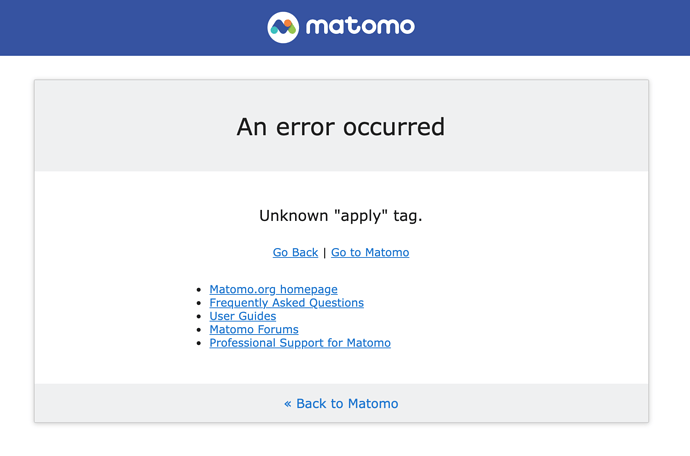Click the matomo wordmark in header

360,26
